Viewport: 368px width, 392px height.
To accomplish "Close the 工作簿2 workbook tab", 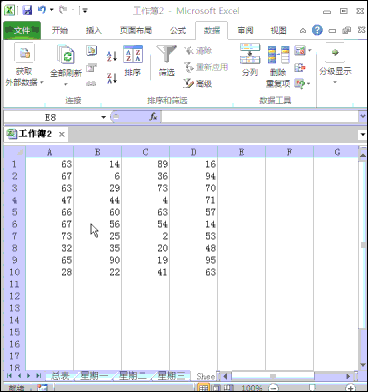I will pyautogui.click(x=62, y=134).
